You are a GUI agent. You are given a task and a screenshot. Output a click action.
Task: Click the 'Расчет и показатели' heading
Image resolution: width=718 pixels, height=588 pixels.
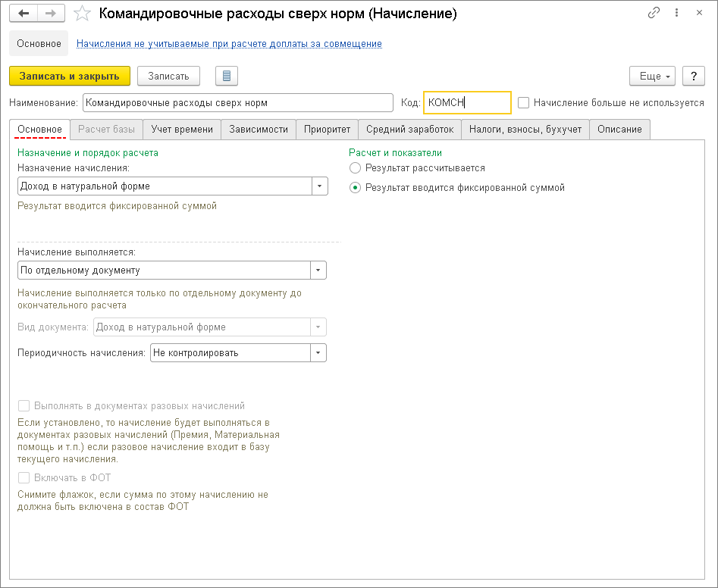(395, 153)
